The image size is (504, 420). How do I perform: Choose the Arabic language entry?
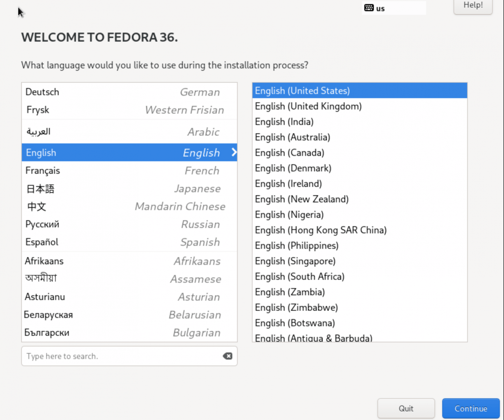pyautogui.click(x=38, y=131)
